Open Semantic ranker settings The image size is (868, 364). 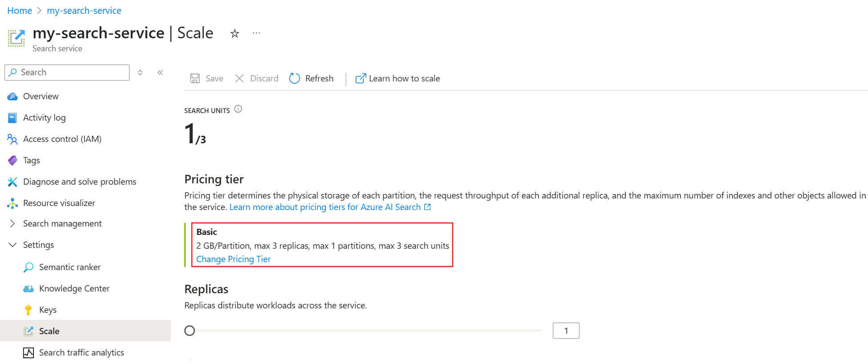pos(69,267)
